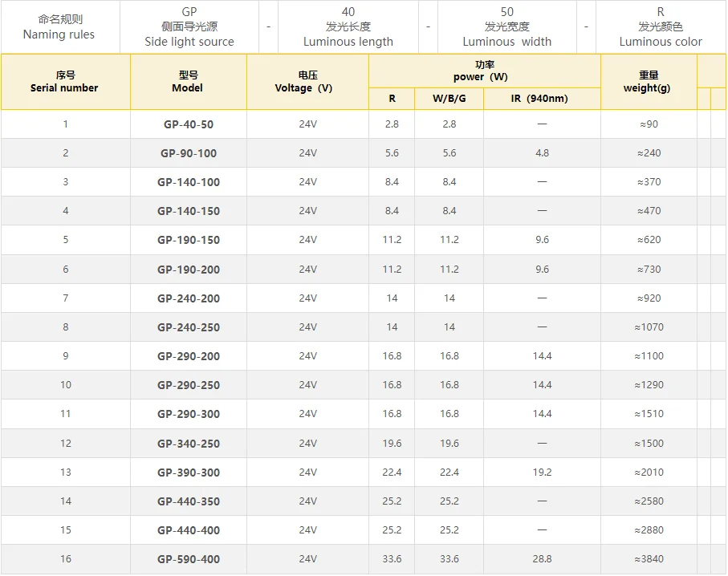
Task: Select IR value 28.8 for GP-590-400
Action: pyautogui.click(x=542, y=559)
